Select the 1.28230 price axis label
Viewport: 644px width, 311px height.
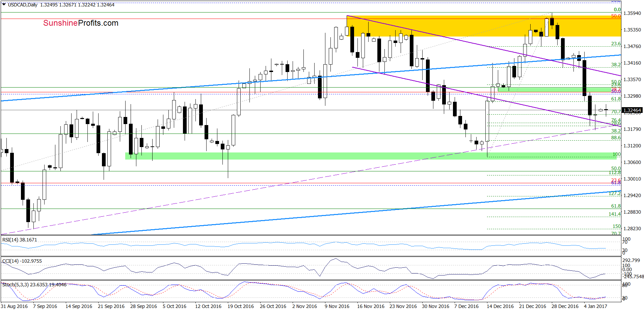coord(632,229)
